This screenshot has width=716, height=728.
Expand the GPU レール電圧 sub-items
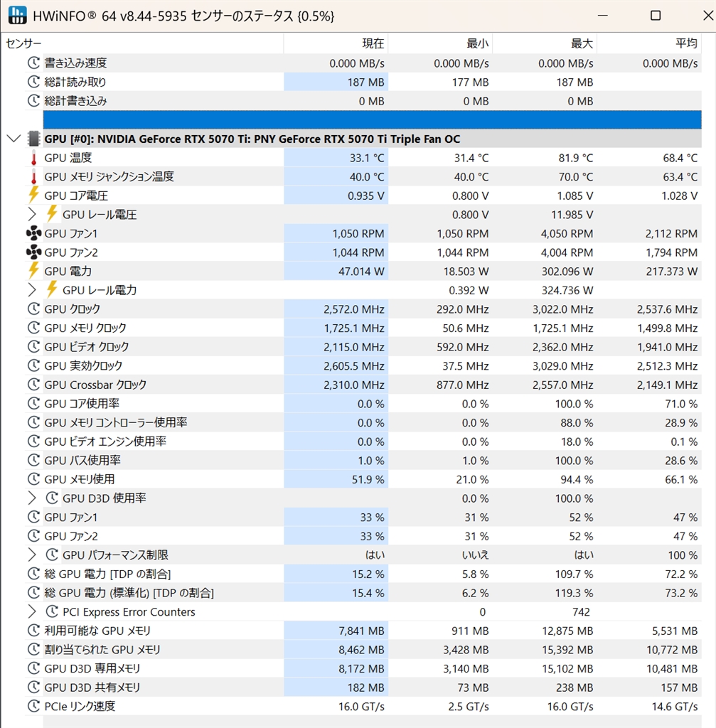point(31,215)
